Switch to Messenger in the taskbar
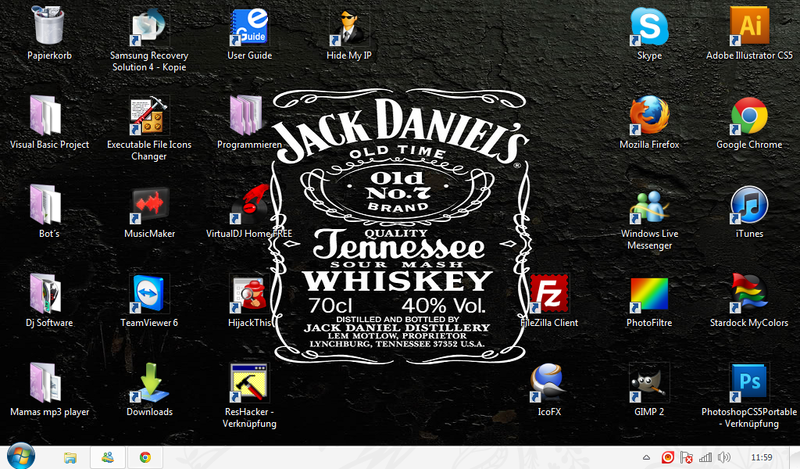Image resolution: width=800 pixels, height=469 pixels. coord(108,458)
